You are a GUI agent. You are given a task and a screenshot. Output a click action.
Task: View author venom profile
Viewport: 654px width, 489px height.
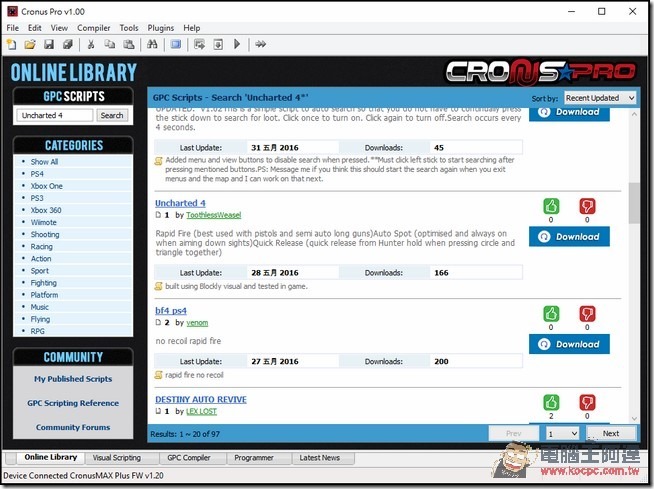(197, 323)
